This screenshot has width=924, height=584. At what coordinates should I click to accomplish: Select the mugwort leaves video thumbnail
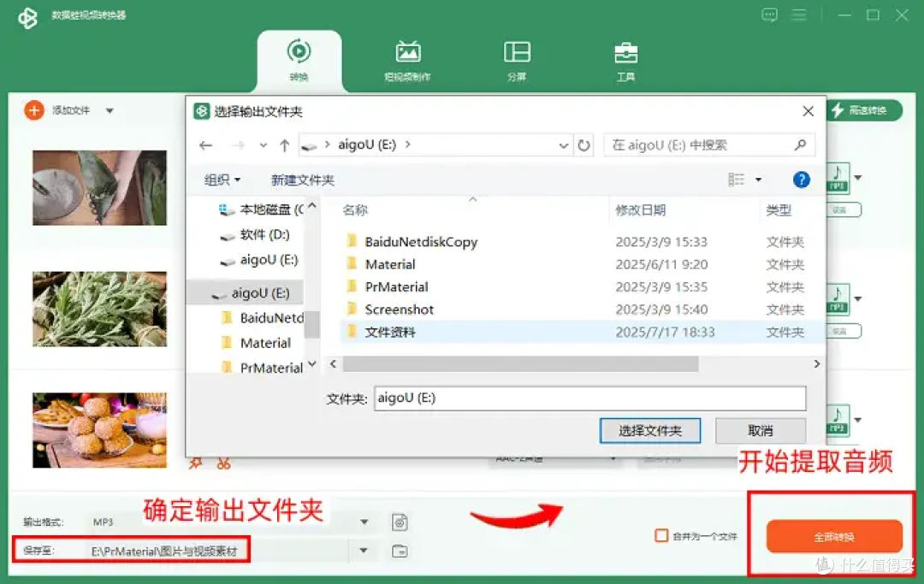[99, 309]
